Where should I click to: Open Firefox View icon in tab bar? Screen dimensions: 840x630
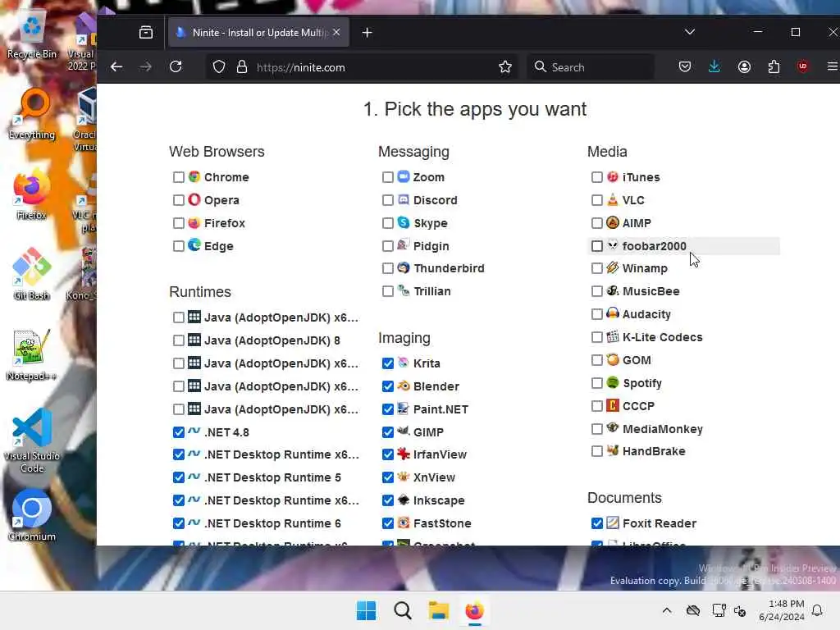click(146, 33)
